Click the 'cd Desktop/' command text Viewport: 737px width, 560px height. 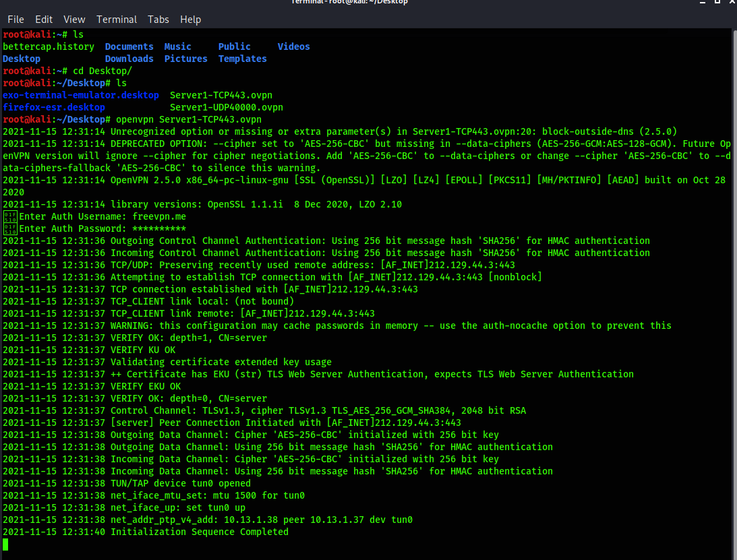click(102, 71)
